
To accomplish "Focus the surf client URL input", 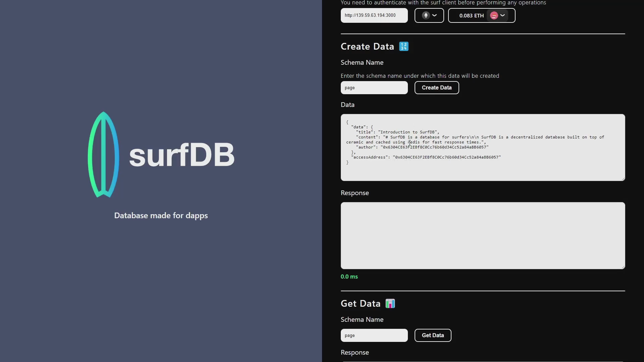I will click(x=374, y=15).
